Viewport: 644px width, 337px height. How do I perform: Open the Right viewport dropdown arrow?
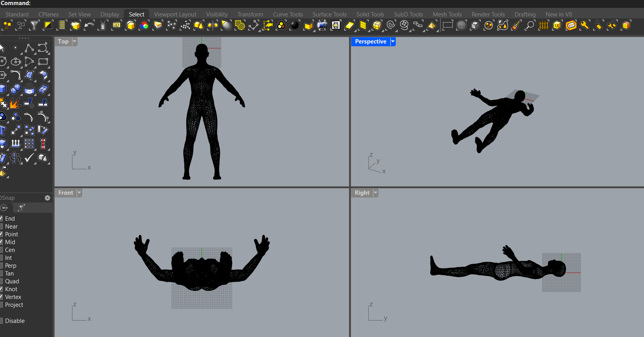tap(375, 193)
